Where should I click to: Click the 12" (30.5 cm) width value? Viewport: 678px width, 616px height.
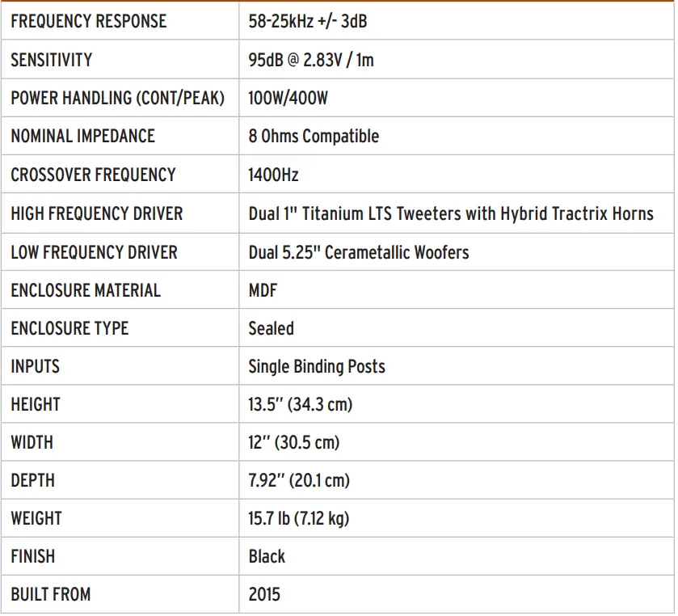(x=294, y=442)
